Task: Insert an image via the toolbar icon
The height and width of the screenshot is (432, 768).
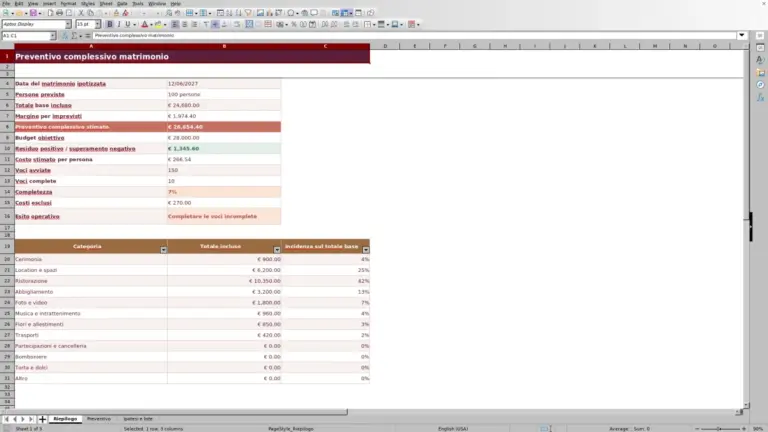Action: (x=260, y=13)
